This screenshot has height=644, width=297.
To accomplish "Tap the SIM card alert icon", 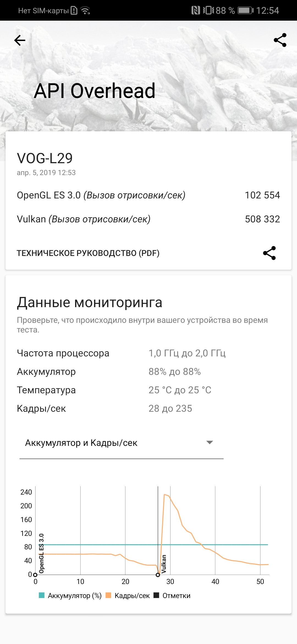I will [74, 10].
